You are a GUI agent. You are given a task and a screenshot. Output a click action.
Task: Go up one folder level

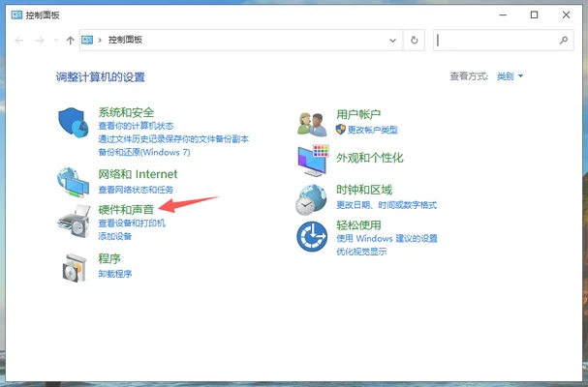click(70, 40)
